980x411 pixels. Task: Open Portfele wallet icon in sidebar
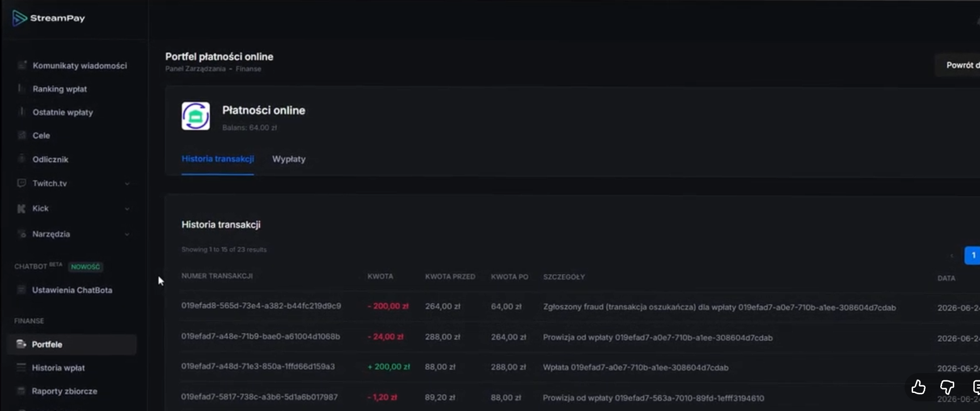click(x=21, y=344)
